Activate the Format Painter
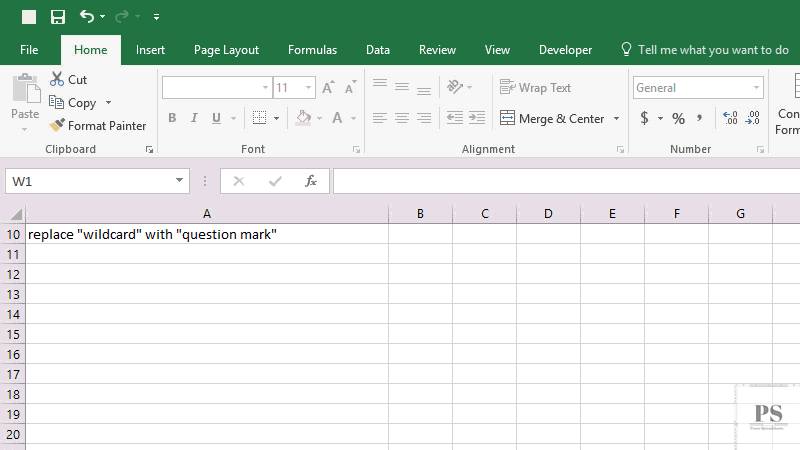Image resolution: width=800 pixels, height=450 pixels. coord(98,126)
